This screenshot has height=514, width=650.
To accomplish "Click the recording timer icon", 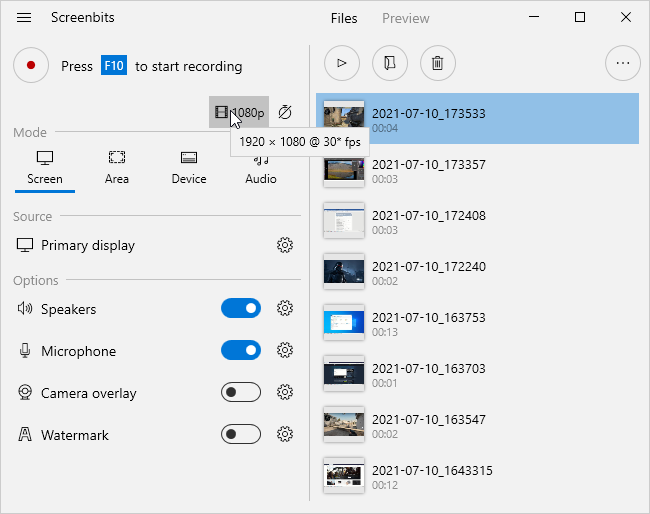I will coord(285,112).
